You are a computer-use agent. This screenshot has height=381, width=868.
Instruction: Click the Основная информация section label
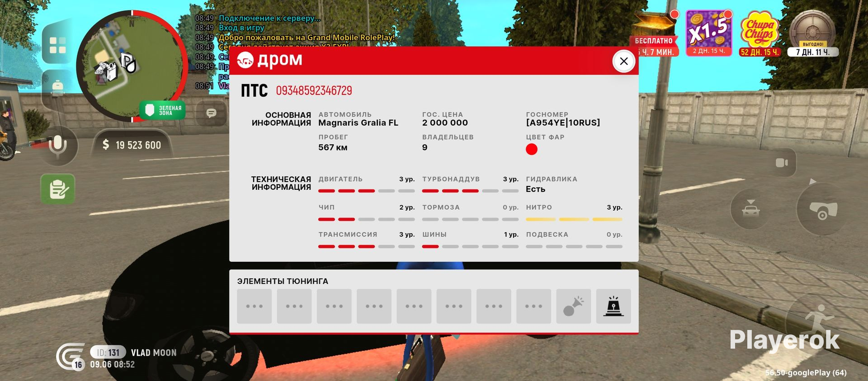(281, 119)
